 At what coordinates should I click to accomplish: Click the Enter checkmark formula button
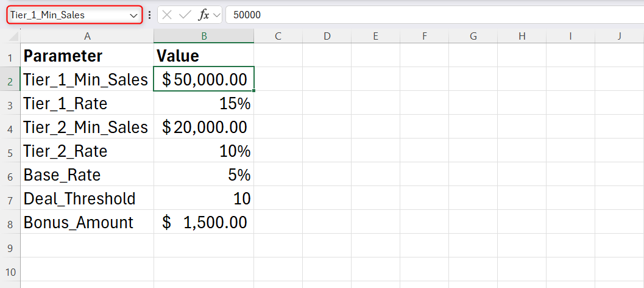185,15
